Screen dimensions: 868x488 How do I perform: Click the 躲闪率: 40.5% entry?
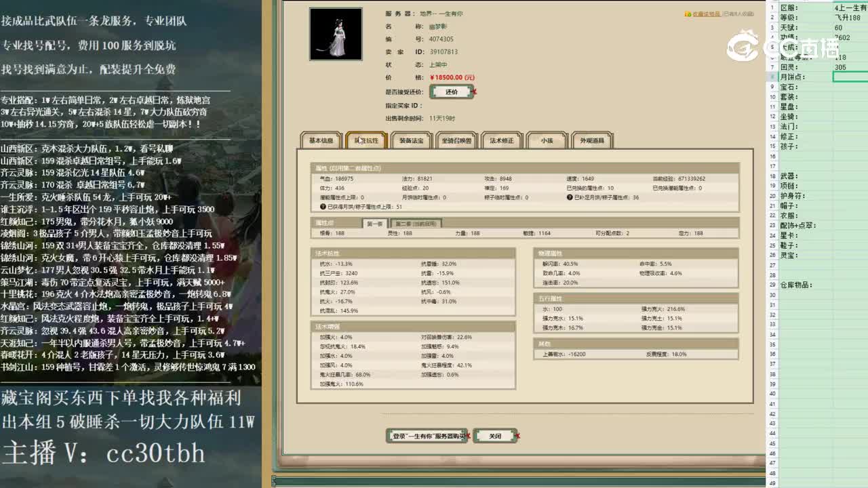(x=559, y=264)
